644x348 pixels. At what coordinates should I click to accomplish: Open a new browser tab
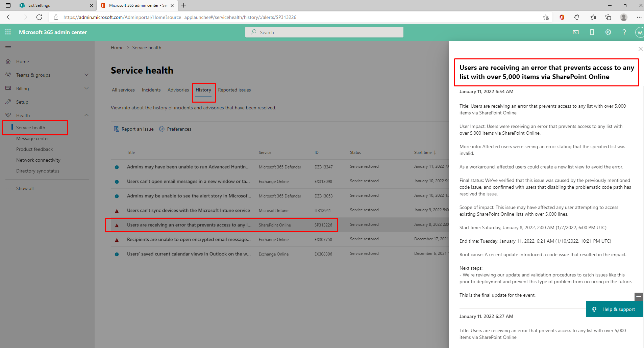184,5
